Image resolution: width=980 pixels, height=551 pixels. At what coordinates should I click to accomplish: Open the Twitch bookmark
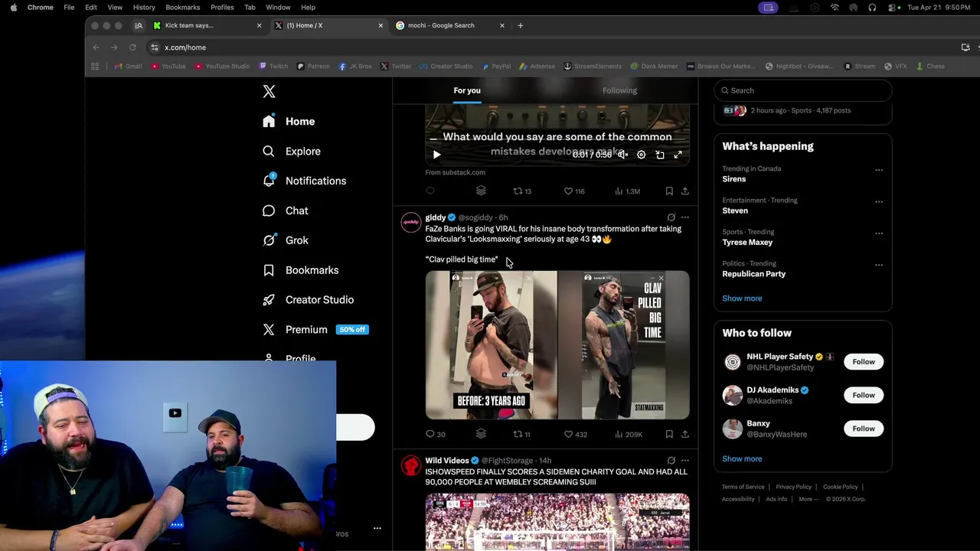point(273,67)
